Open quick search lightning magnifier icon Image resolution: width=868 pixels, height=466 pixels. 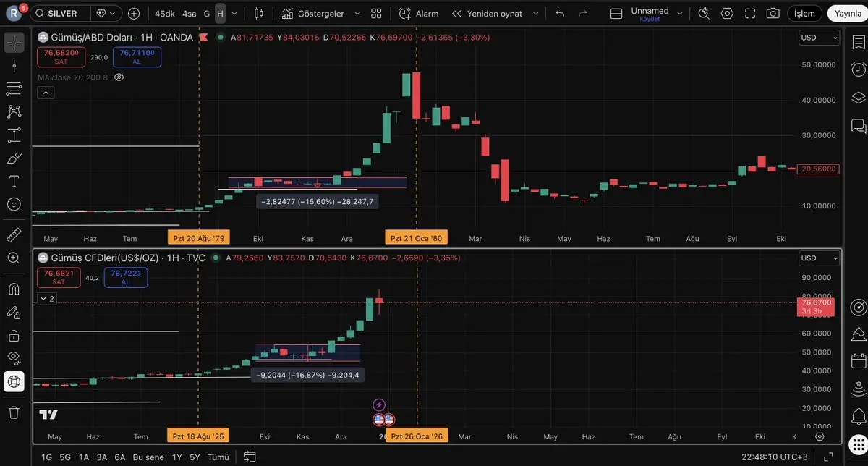[x=704, y=14]
